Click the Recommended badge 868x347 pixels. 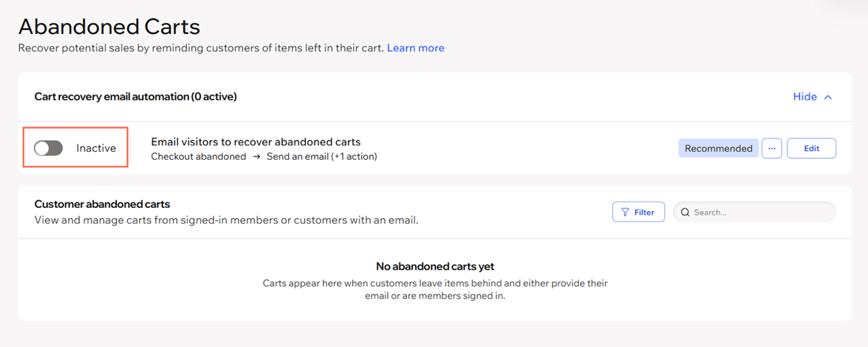719,149
